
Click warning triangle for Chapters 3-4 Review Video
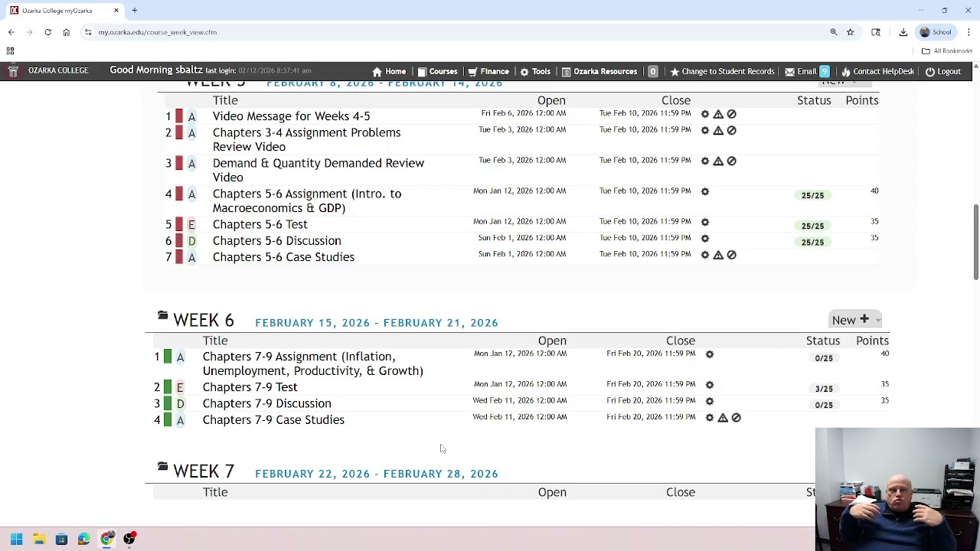pos(718,130)
